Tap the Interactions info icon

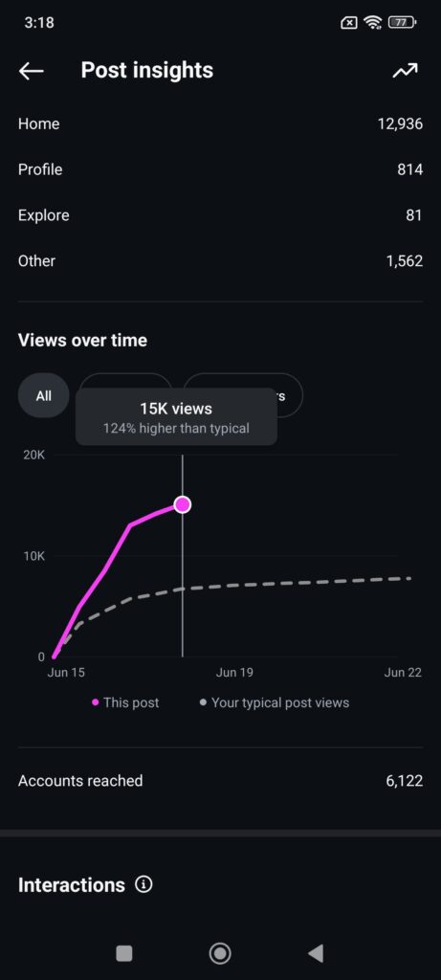coord(143,885)
